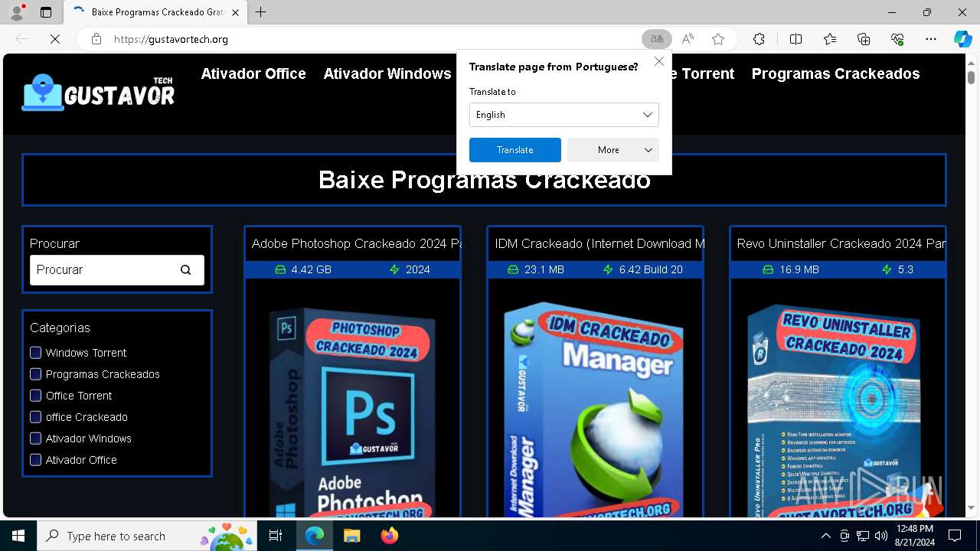This screenshot has height=551, width=980.
Task: Click the Translate button
Action: [x=515, y=150]
